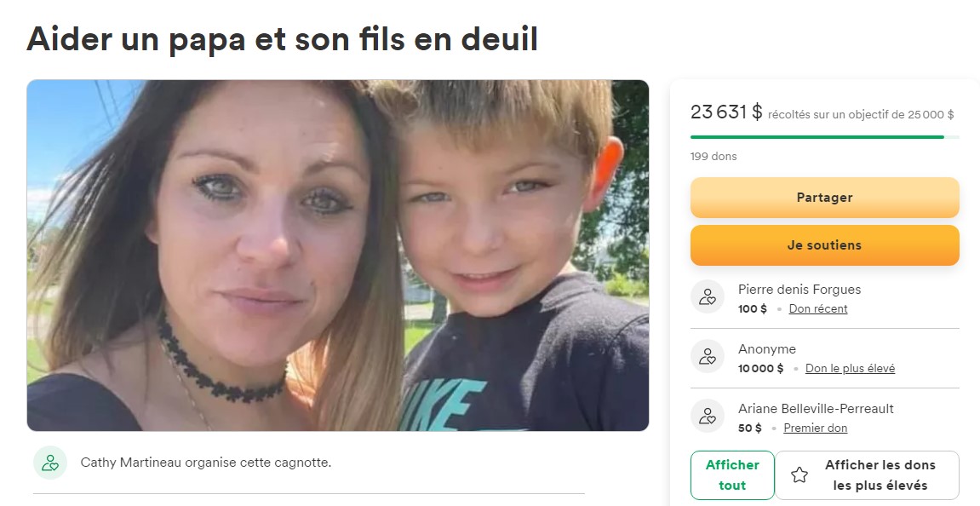Click Pierre denis Forgues donor avatar icon
980x506 pixels.
pyautogui.click(x=708, y=296)
